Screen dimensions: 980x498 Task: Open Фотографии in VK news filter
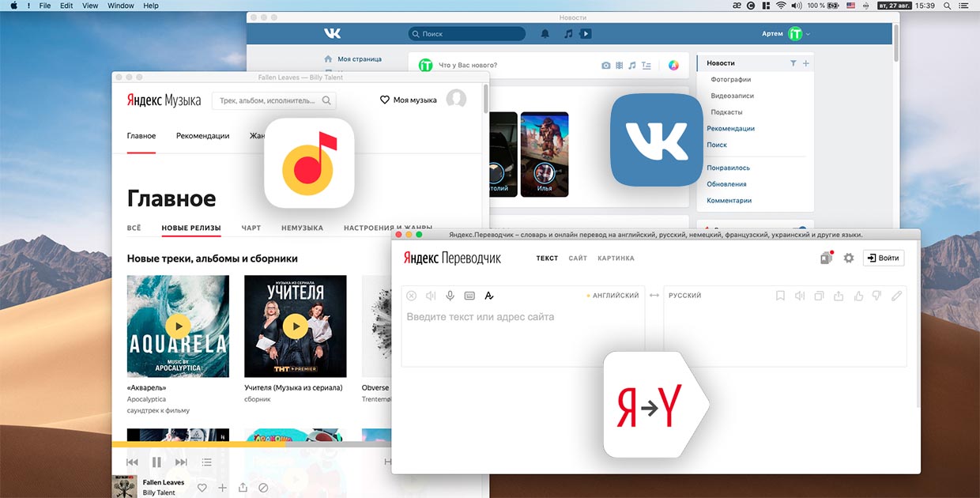731,80
